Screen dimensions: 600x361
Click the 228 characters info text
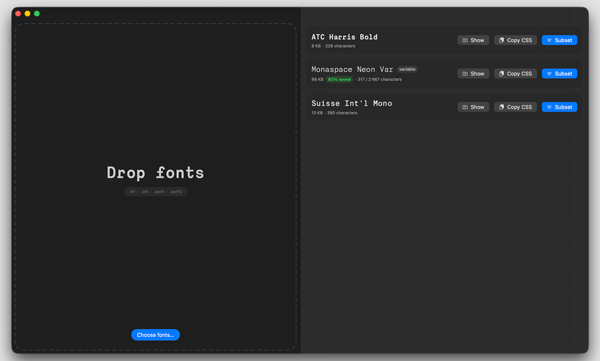pos(340,46)
